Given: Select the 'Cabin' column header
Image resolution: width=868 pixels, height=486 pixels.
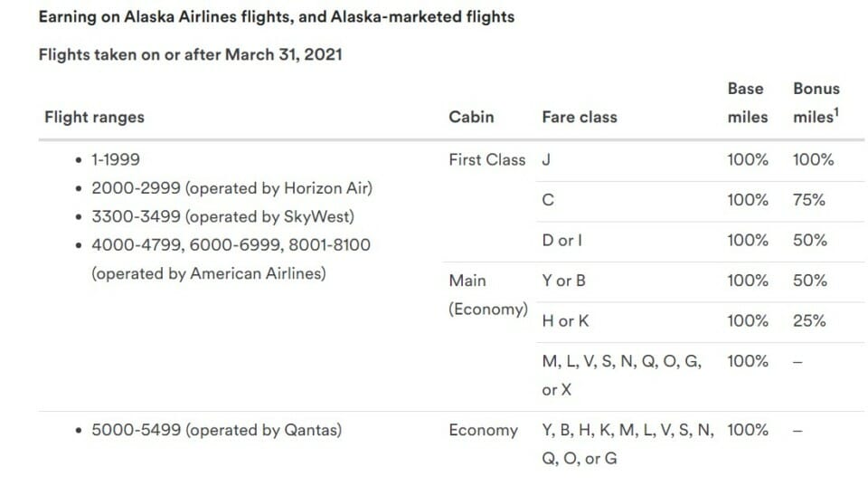Looking at the screenshot, I should click(471, 117).
